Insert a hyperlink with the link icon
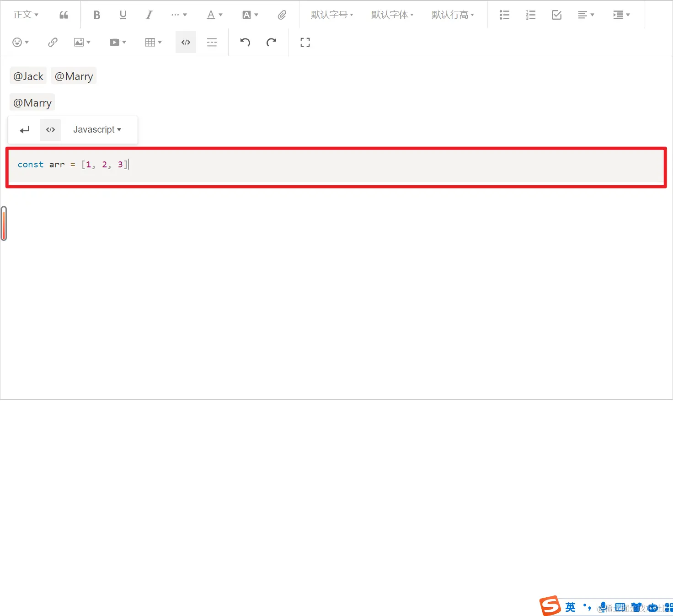The height and width of the screenshot is (616, 673). 53,42
